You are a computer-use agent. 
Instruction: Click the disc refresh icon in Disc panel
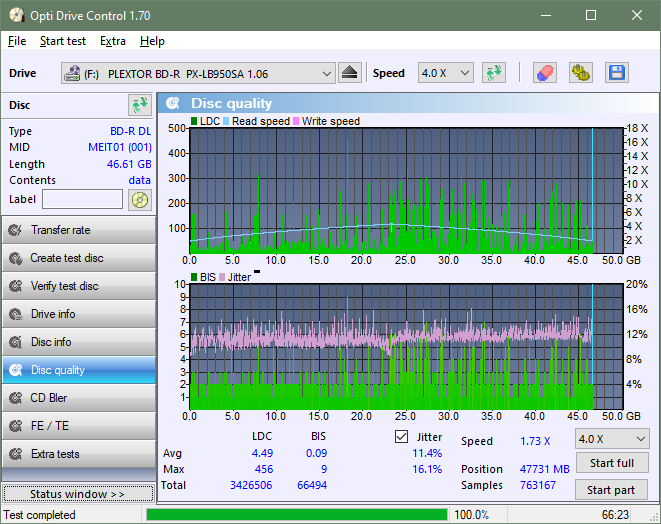pyautogui.click(x=139, y=105)
